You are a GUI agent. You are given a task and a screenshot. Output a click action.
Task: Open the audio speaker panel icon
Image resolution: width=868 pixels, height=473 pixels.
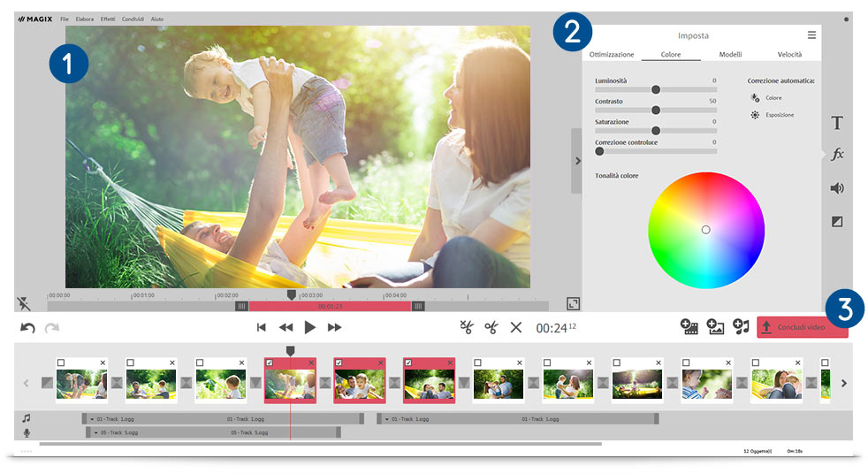pos(837,188)
